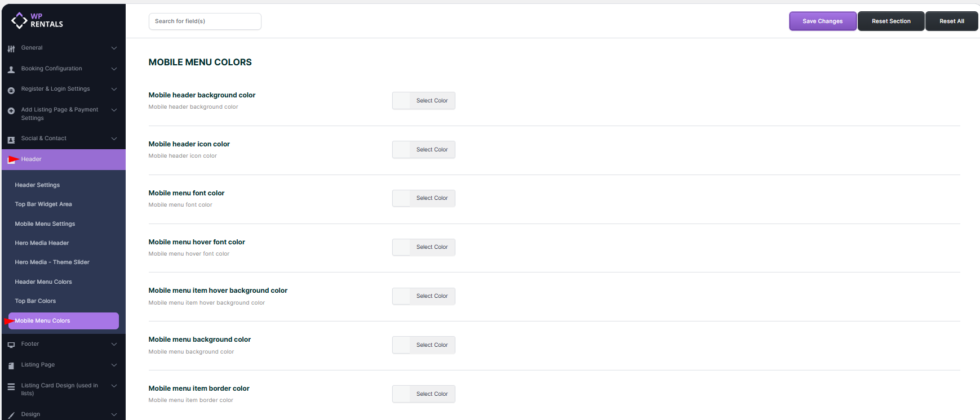The image size is (980, 420).
Task: Expand the General section chevron
Action: [x=114, y=48]
